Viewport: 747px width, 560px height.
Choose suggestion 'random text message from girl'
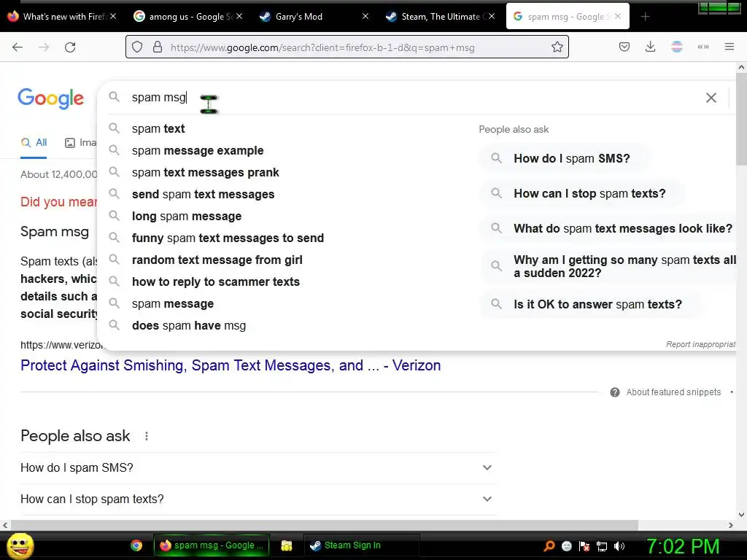pyautogui.click(x=286, y=260)
